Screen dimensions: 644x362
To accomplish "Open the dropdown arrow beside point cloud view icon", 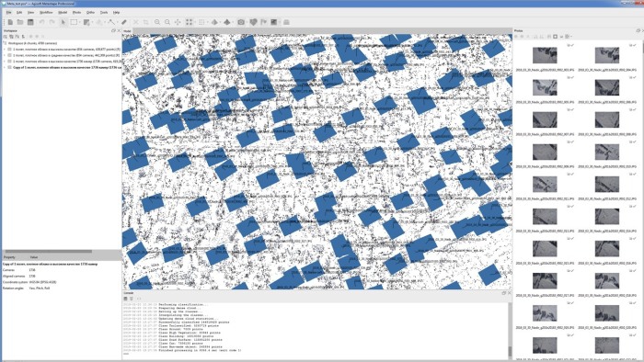I will tap(195, 22).
